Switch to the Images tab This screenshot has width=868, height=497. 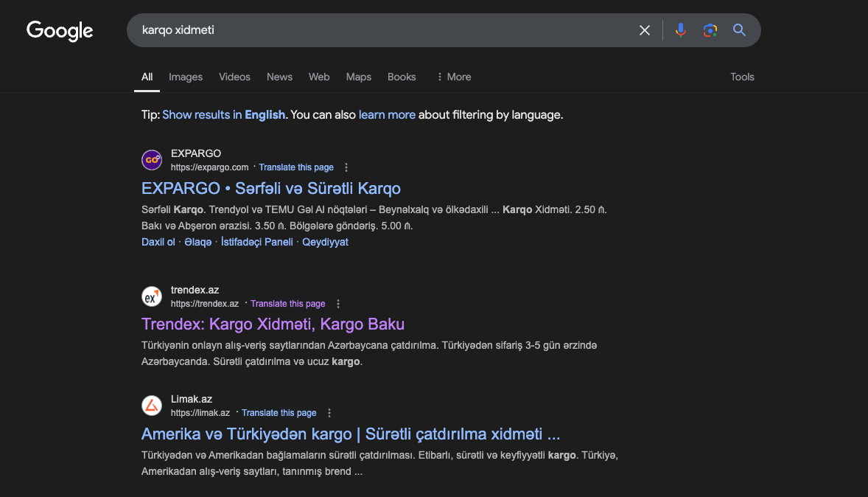coord(186,77)
